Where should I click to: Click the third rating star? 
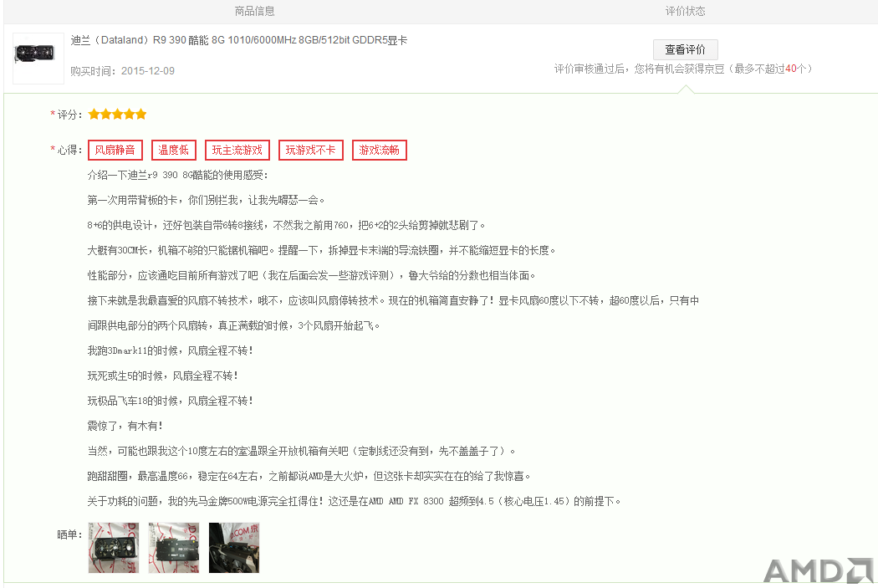click(x=118, y=115)
